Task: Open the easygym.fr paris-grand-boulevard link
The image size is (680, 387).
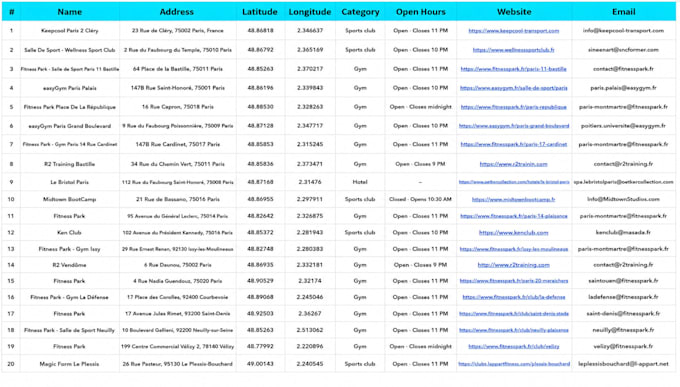Action: 514,126
